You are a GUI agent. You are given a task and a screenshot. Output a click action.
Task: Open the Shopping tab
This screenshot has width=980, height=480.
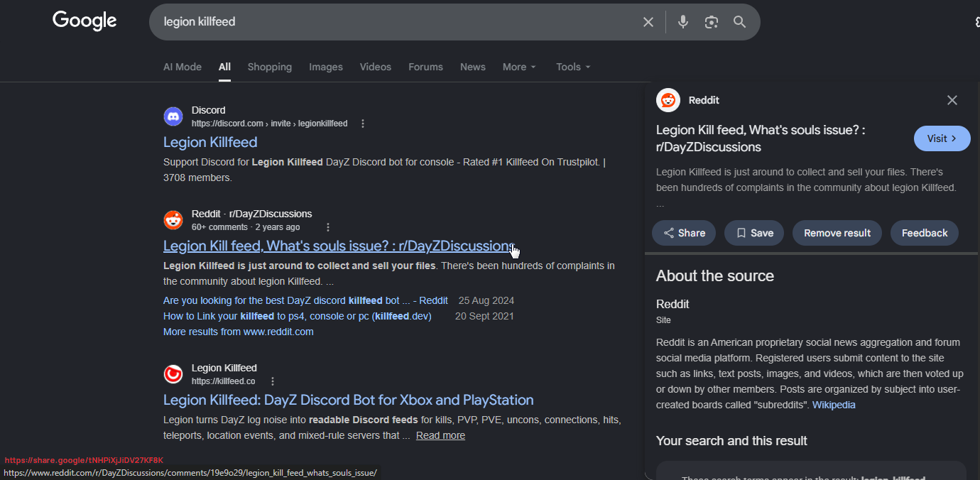point(270,67)
